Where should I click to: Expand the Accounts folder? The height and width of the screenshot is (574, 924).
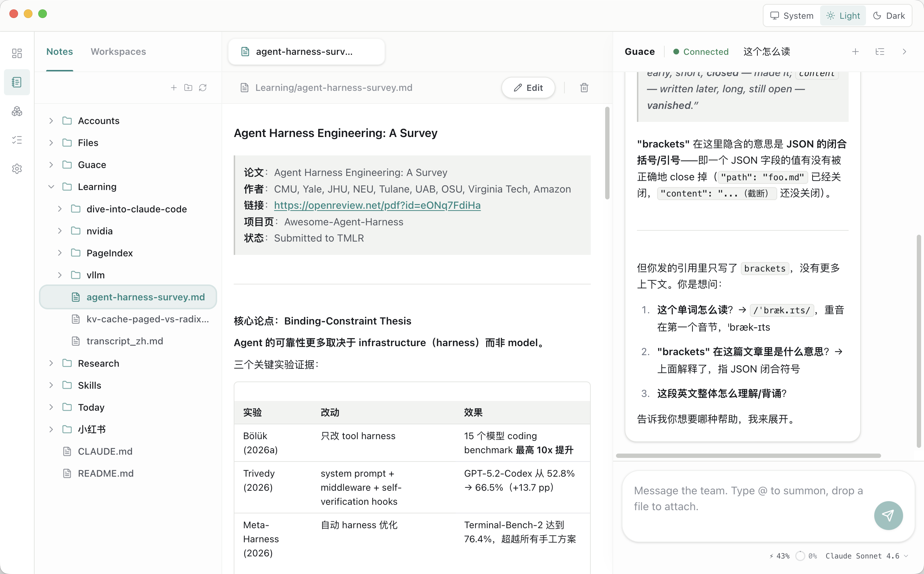tap(51, 121)
